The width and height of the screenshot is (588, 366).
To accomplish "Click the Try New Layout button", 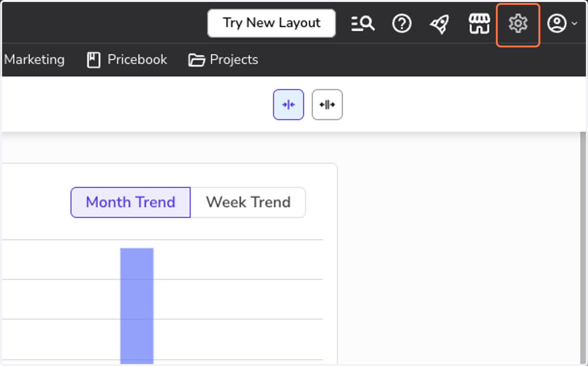I will click(x=271, y=23).
